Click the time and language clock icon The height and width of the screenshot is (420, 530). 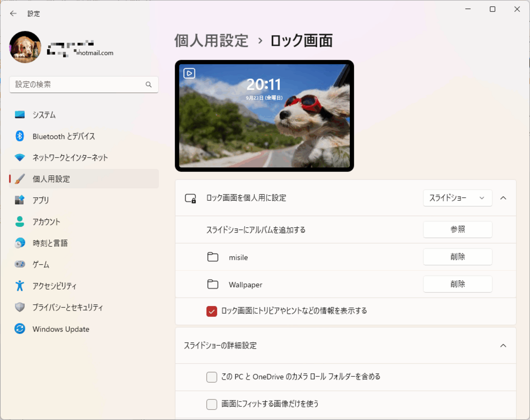[20, 243]
